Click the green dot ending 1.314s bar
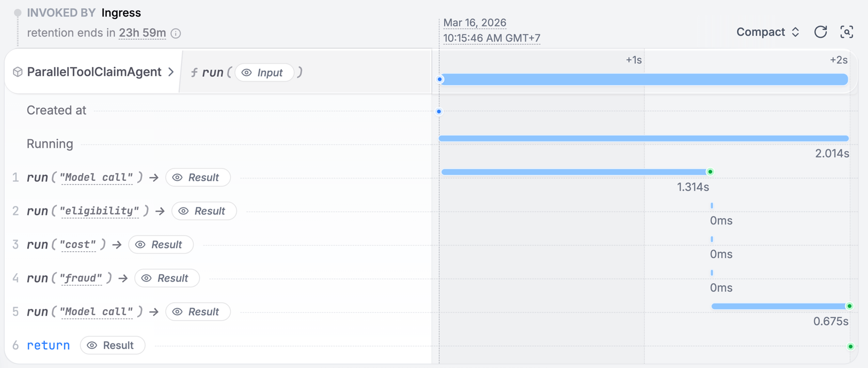The height and width of the screenshot is (368, 868). click(x=710, y=172)
